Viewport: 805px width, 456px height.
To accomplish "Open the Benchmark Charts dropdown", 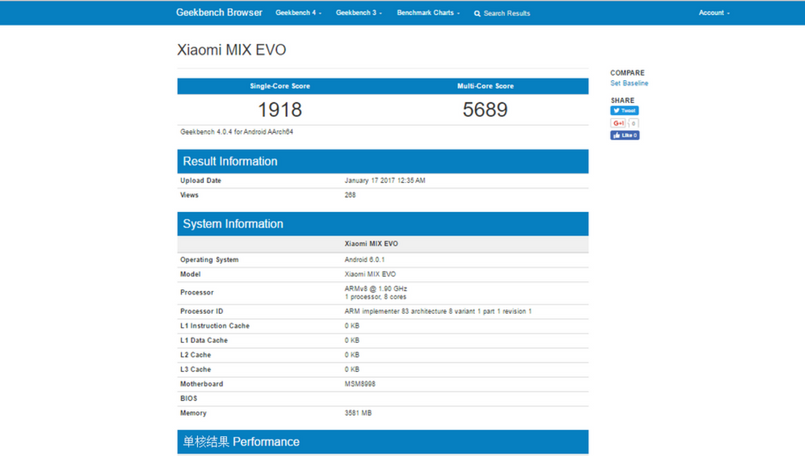I will click(x=428, y=13).
